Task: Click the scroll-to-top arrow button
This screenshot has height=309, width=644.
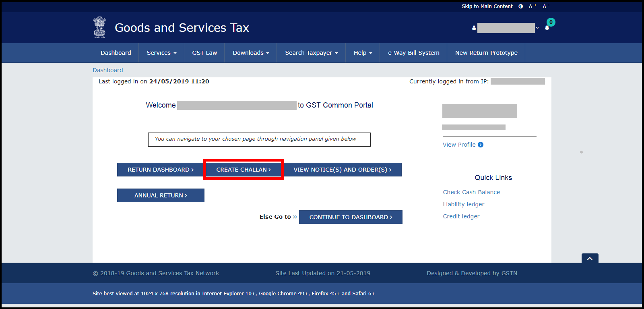Action: [590, 258]
